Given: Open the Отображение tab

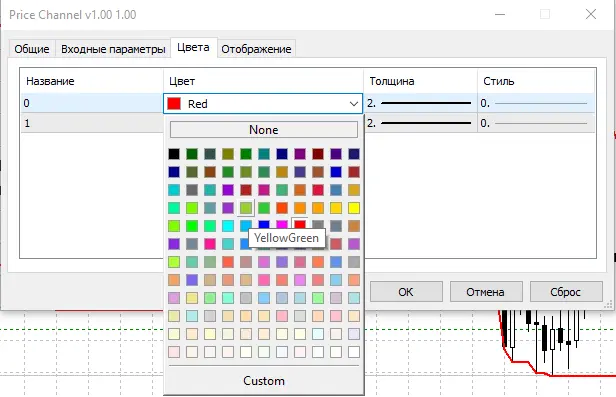Looking at the screenshot, I should (x=256, y=49).
